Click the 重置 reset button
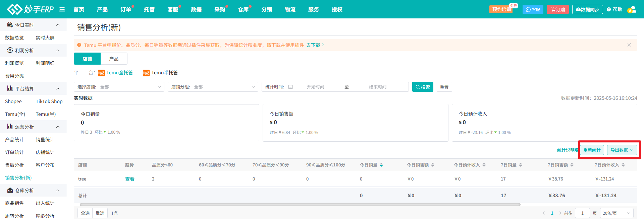The height and width of the screenshot is (219, 644). coord(444,87)
